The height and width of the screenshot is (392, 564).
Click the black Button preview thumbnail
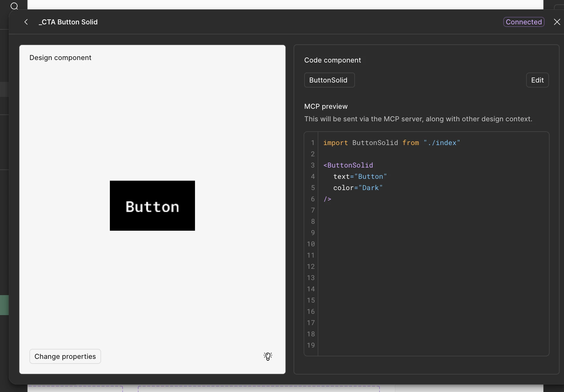pos(152,206)
